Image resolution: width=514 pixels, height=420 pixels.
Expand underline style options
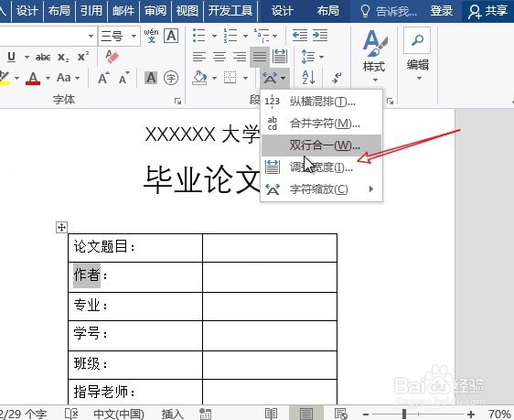pyautogui.click(x=27, y=57)
